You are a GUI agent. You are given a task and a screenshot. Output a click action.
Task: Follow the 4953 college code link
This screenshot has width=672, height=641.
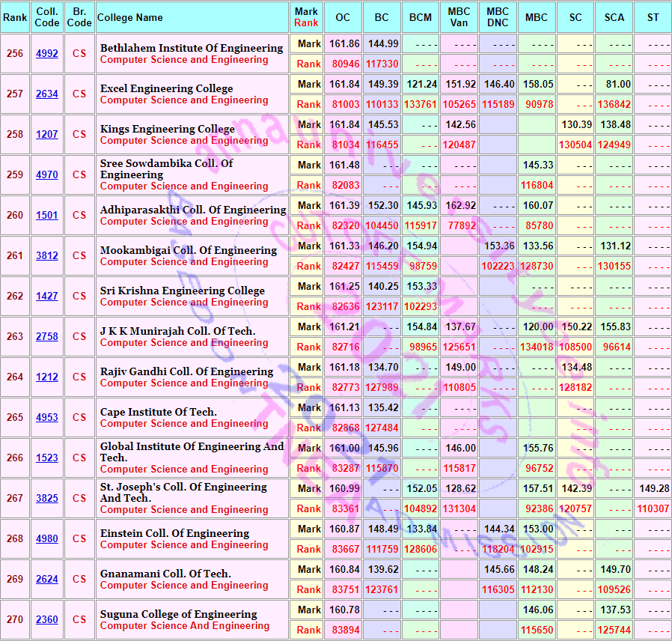pos(46,418)
